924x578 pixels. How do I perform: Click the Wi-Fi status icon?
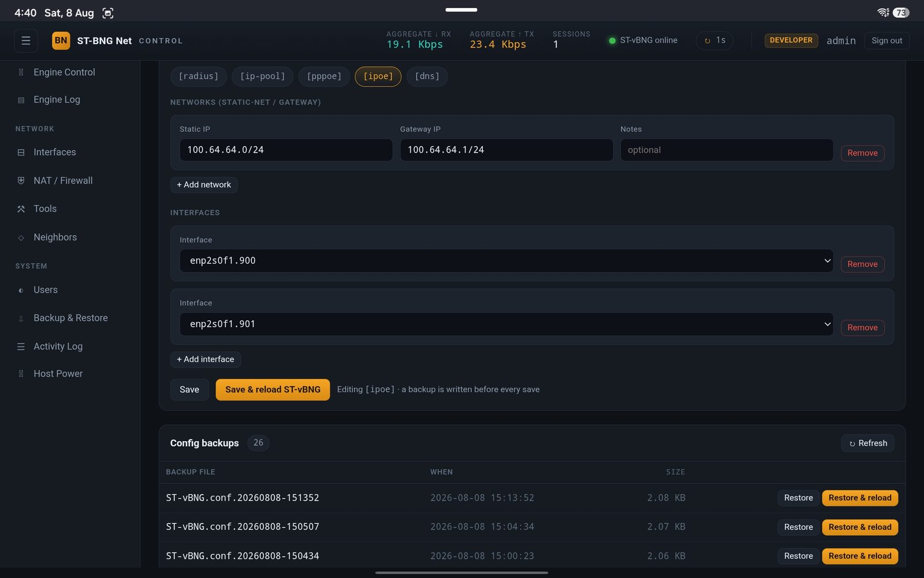[x=883, y=12]
